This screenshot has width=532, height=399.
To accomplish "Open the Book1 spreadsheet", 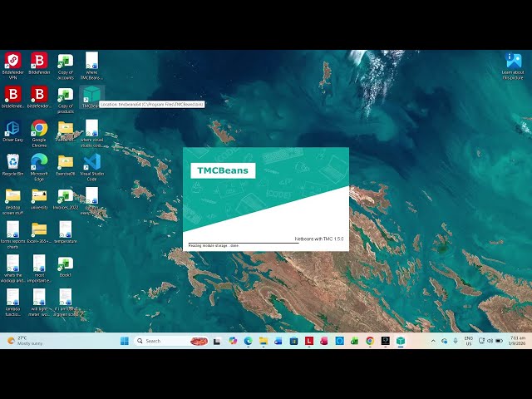I will tap(66, 267).
